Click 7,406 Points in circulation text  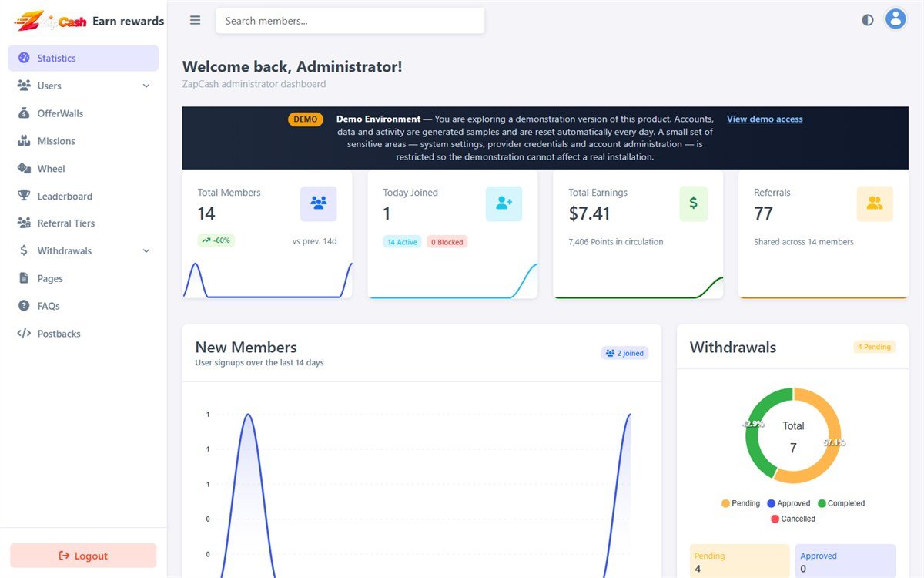[616, 242]
